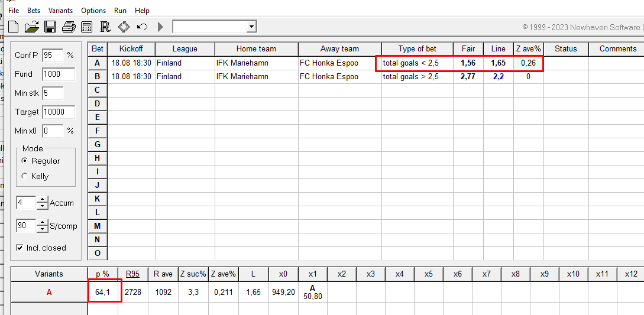The image size is (644, 315).
Task: Increase the S/comp value with up arrow
Action: 43,223
